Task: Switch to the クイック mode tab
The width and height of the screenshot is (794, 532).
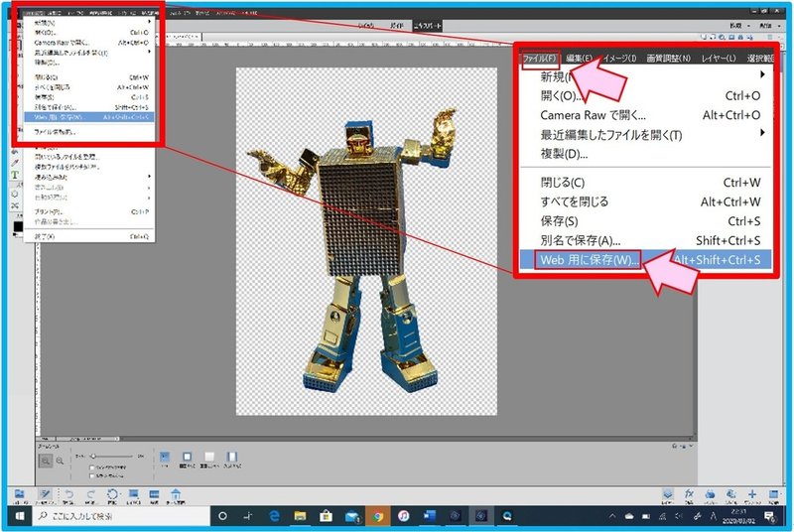Action: coord(366,25)
